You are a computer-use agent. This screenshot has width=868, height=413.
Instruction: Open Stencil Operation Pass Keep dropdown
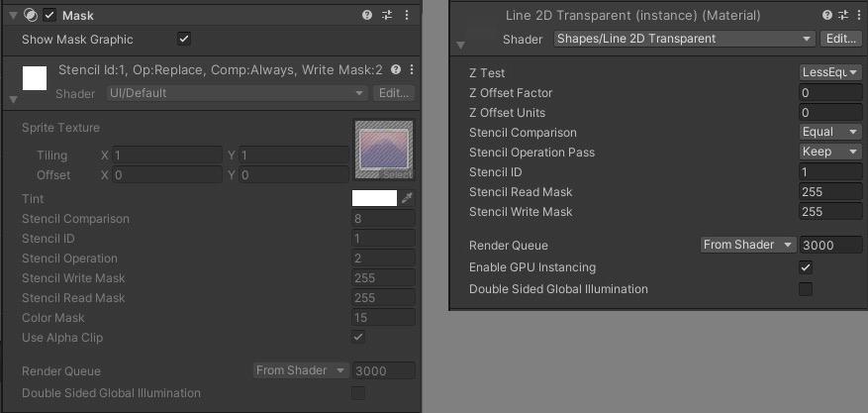(830, 152)
